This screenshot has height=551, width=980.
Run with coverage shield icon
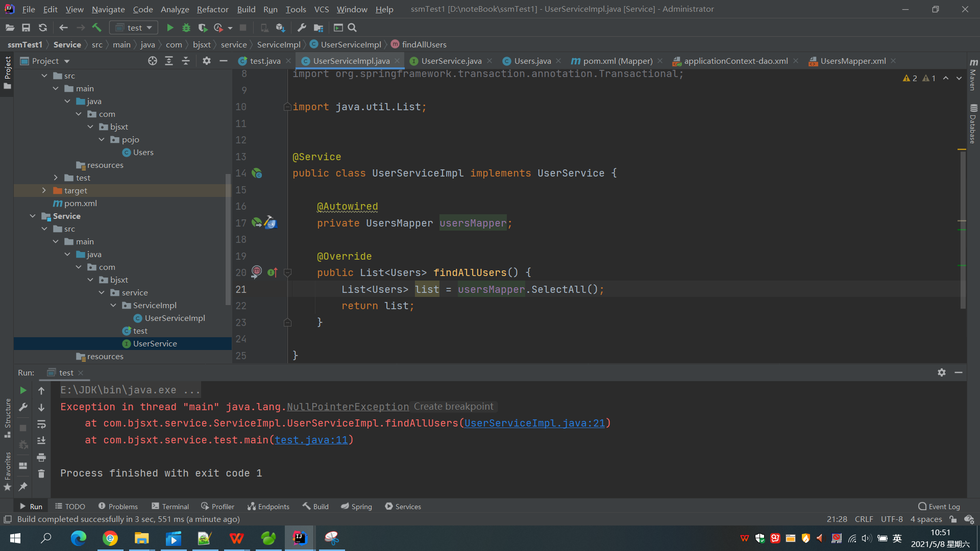pos(203,28)
